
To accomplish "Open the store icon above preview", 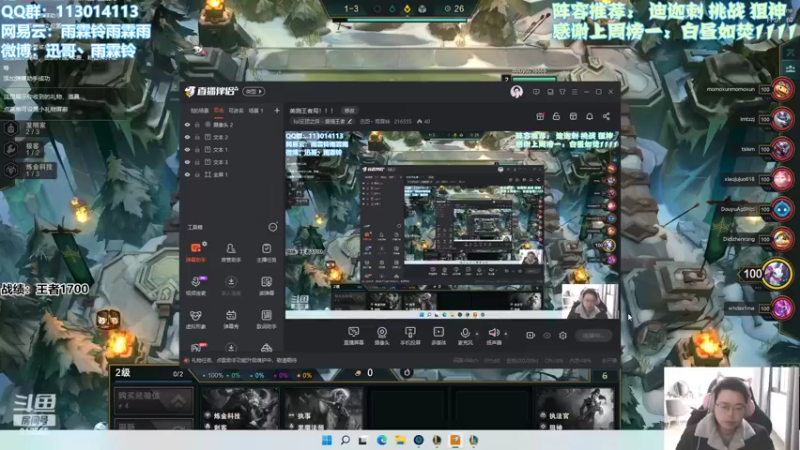I will coord(573,116).
